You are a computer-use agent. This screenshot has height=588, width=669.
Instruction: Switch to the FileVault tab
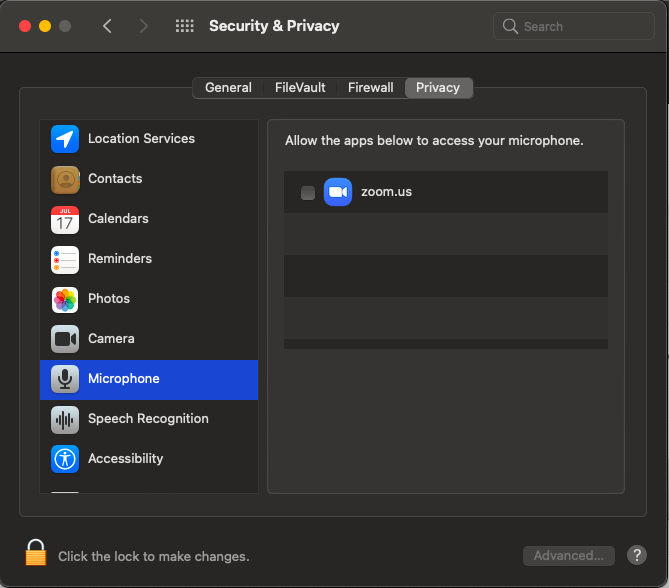coord(300,87)
